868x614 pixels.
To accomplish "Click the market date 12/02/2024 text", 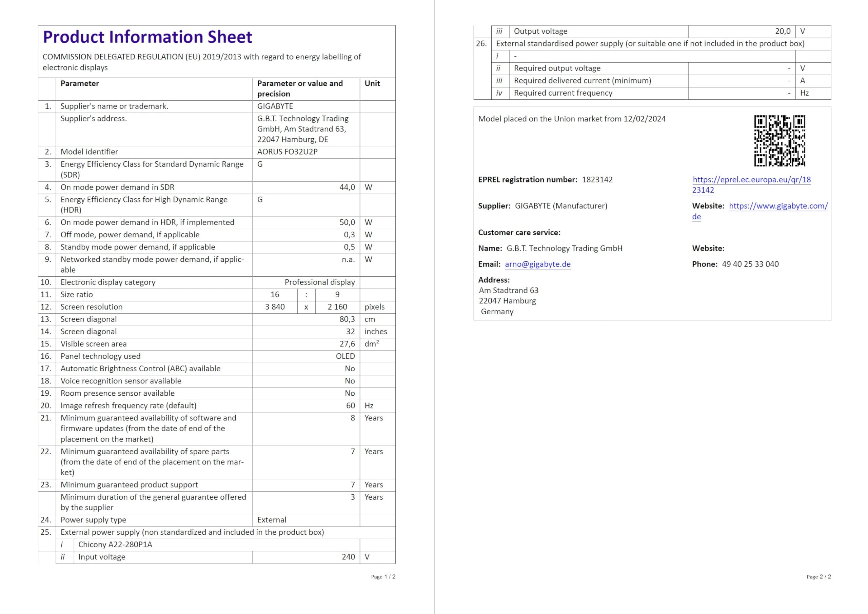I will click(x=645, y=119).
